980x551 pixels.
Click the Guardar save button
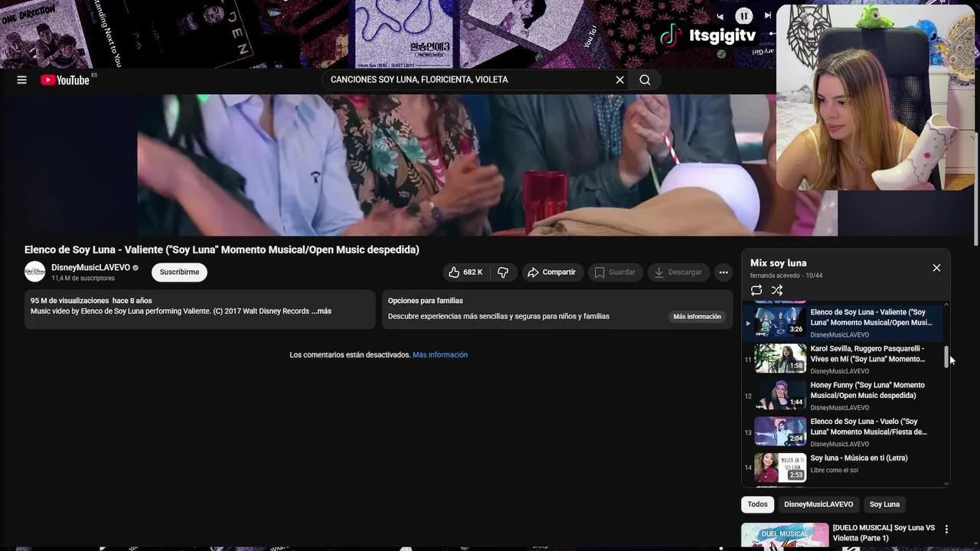(616, 272)
